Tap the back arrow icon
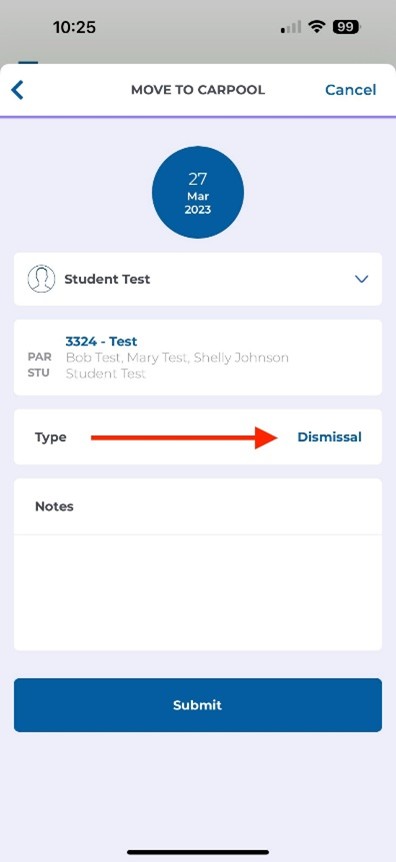The width and height of the screenshot is (396, 862). (x=18, y=90)
